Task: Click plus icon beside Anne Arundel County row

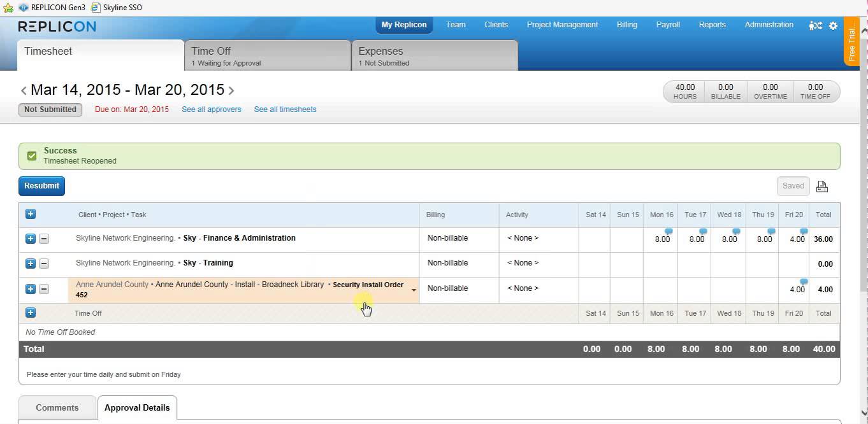Action: 31,289
